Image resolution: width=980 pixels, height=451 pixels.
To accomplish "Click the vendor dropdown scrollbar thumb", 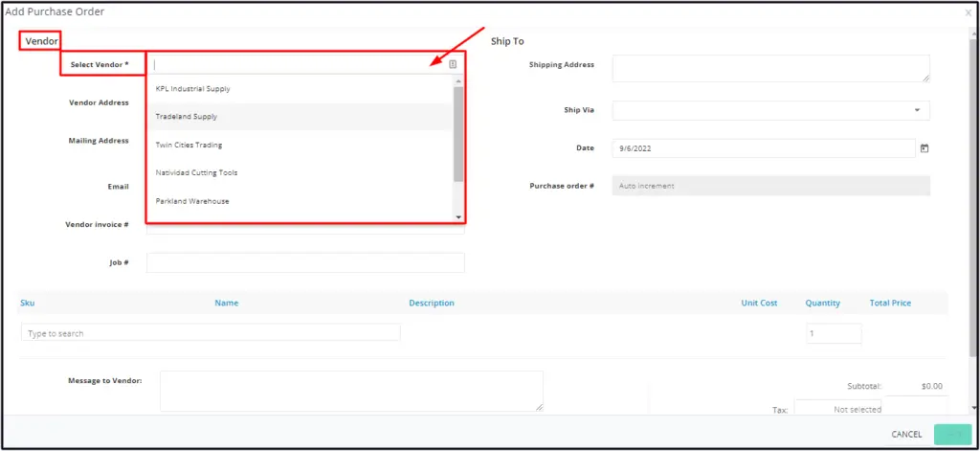I will click(458, 134).
